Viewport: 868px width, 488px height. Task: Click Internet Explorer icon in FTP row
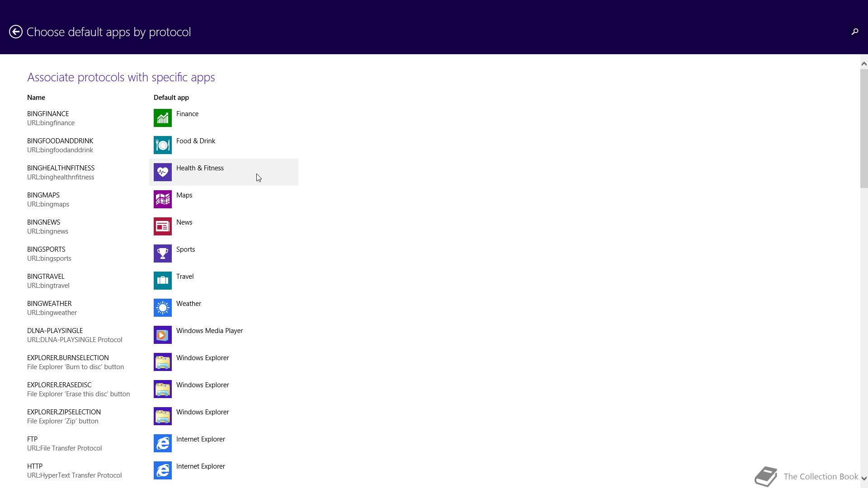163,443
